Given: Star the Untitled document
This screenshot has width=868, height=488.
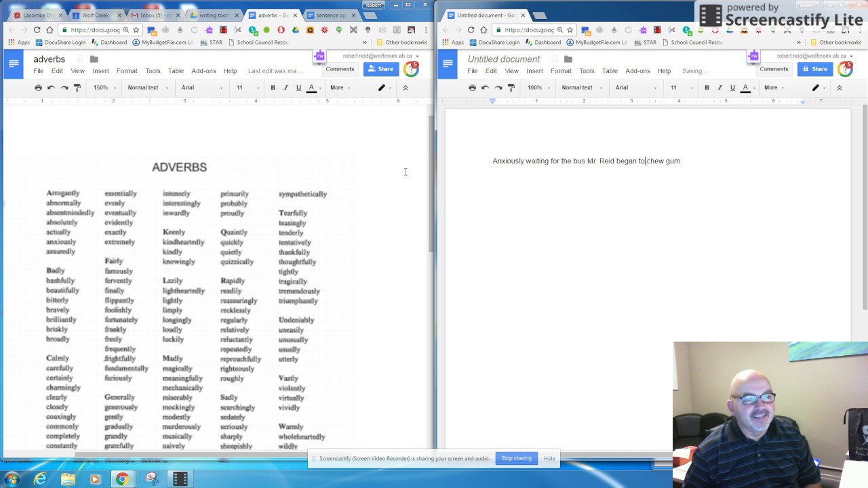Looking at the screenshot, I should [x=555, y=59].
